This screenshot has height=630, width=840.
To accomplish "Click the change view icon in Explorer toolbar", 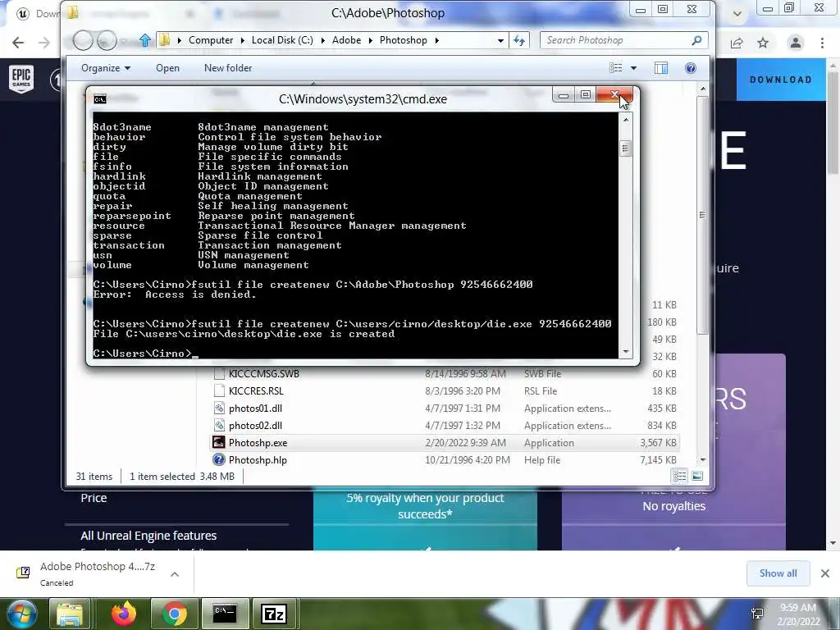I will pos(616,68).
